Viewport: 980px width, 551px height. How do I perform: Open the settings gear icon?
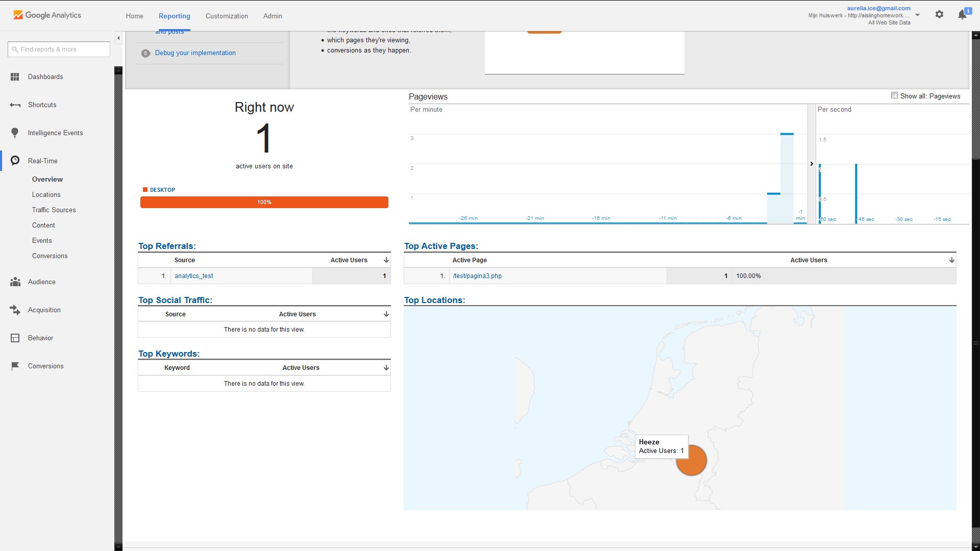coord(939,15)
